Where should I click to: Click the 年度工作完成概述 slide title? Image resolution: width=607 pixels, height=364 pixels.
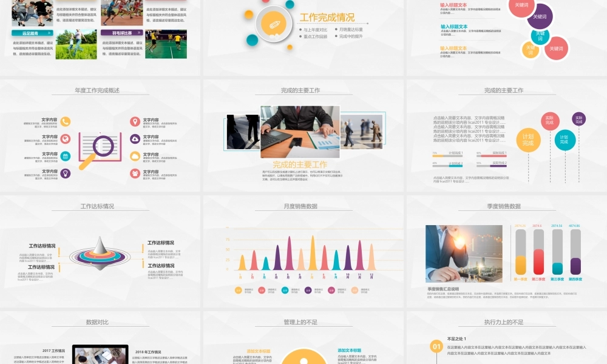pos(97,90)
